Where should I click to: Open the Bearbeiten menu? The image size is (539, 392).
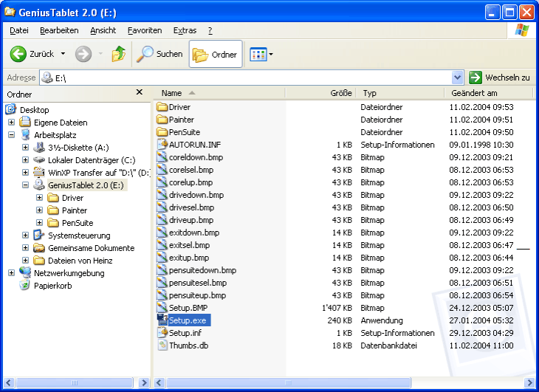[x=59, y=30]
